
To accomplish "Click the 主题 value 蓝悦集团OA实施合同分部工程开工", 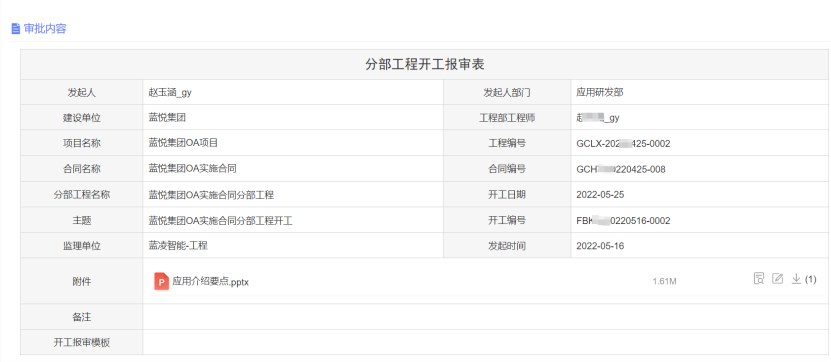I will pos(221,220).
